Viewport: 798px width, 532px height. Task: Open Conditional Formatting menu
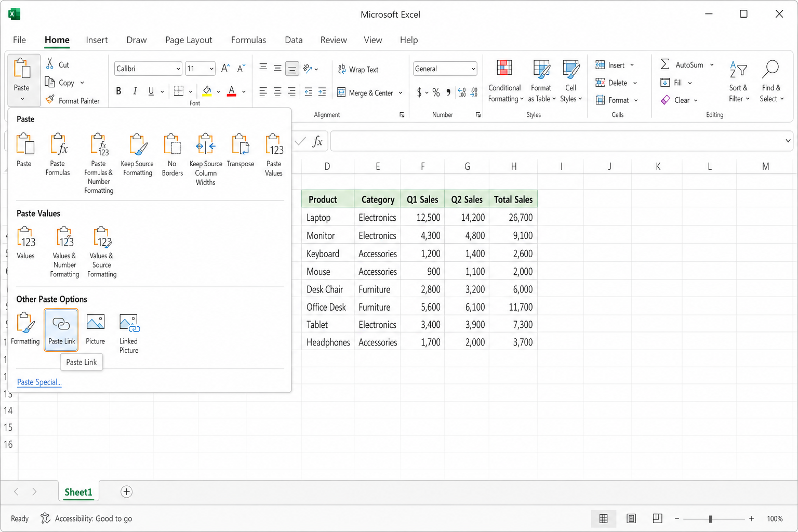(x=505, y=81)
